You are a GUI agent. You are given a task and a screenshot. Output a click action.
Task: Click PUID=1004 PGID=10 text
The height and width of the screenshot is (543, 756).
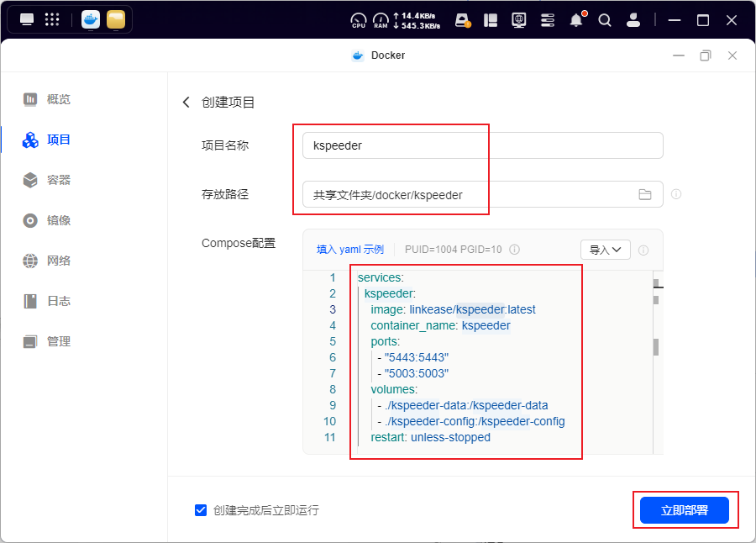point(454,250)
